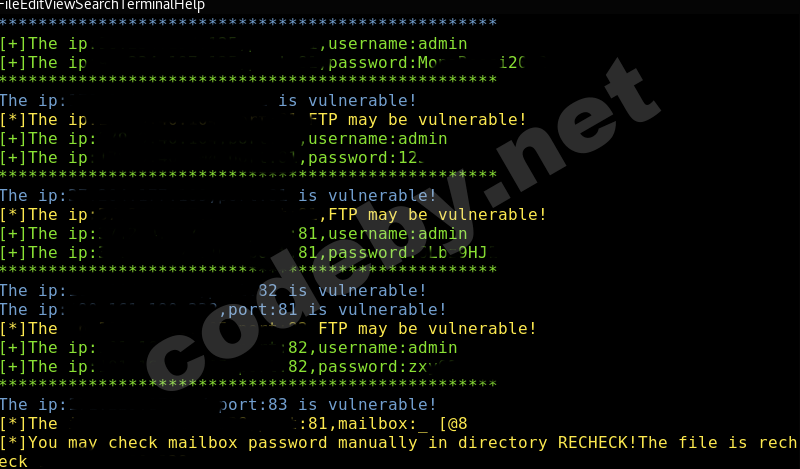
Task: Click the 82,username:admin output line
Action: point(370,348)
